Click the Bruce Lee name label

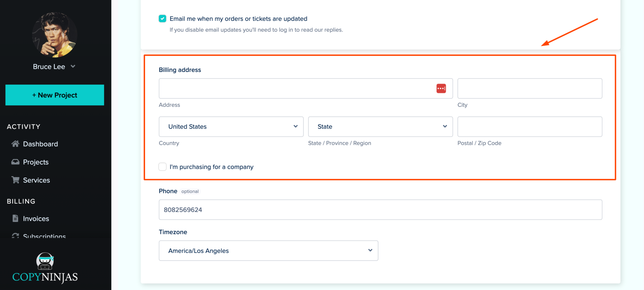[49, 67]
